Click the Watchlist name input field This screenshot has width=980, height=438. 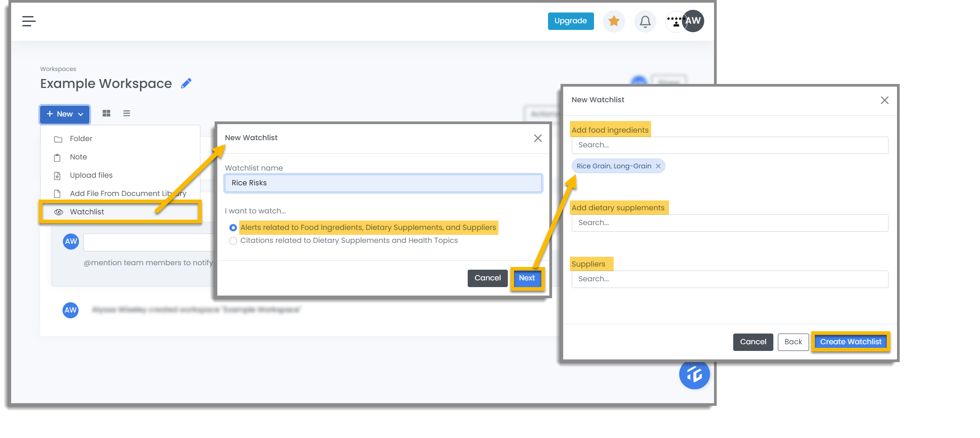pyautogui.click(x=383, y=183)
